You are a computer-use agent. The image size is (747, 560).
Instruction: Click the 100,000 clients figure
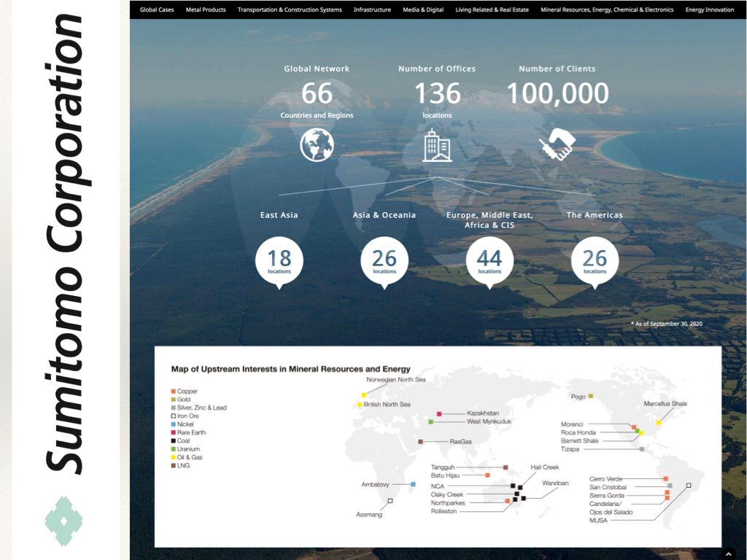pos(557,93)
